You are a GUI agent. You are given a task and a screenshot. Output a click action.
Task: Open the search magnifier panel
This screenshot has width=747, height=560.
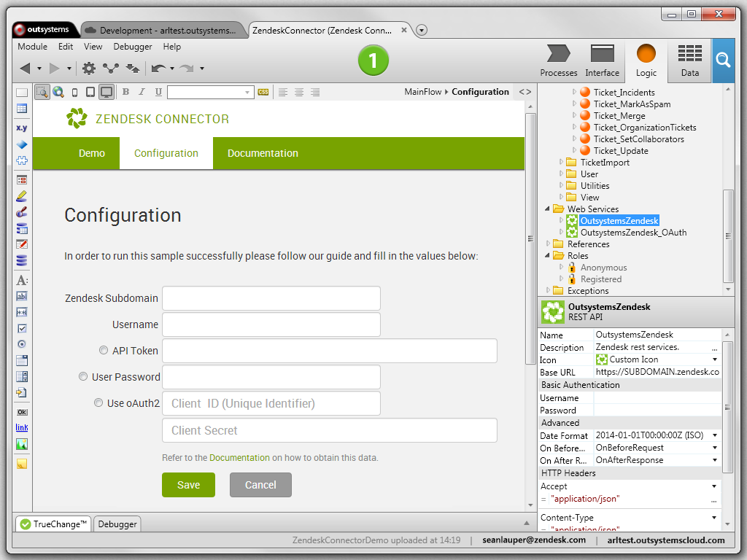(722, 61)
